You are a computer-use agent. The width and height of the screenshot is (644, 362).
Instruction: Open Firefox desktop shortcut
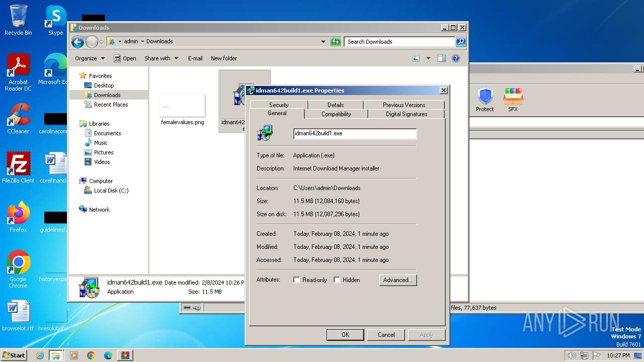tap(18, 217)
